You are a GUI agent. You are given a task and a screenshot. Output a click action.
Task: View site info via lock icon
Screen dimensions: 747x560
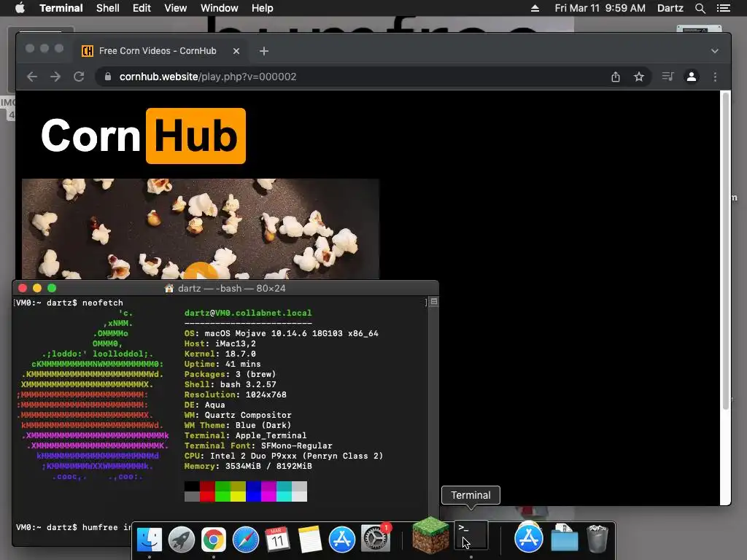pyautogui.click(x=108, y=77)
